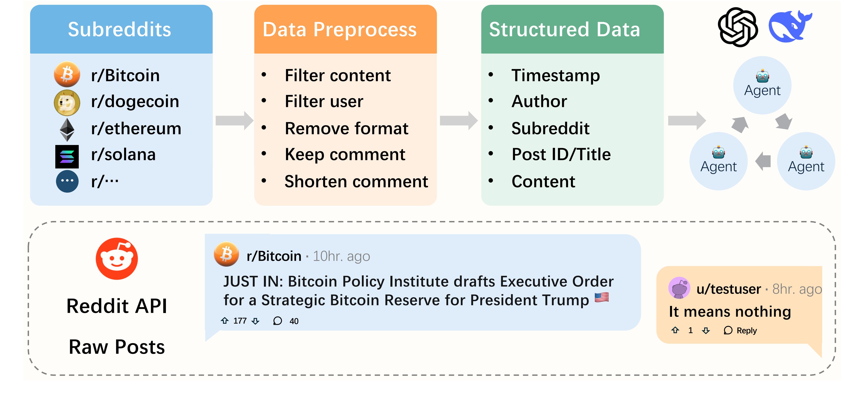
Task: Click the top Agent circle
Action: pos(762,85)
